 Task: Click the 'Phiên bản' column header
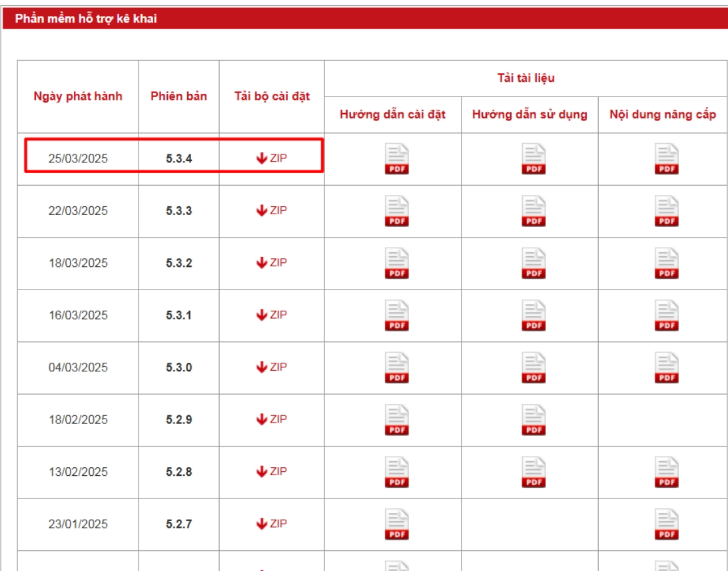click(179, 96)
